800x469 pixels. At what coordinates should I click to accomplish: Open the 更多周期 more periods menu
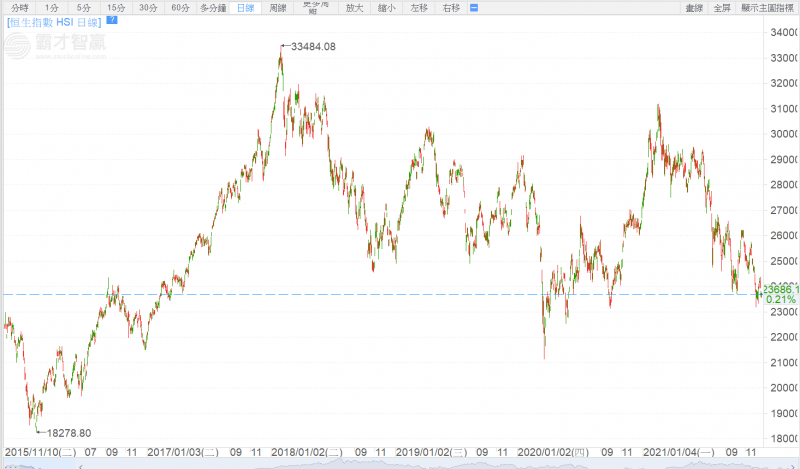tap(317, 8)
